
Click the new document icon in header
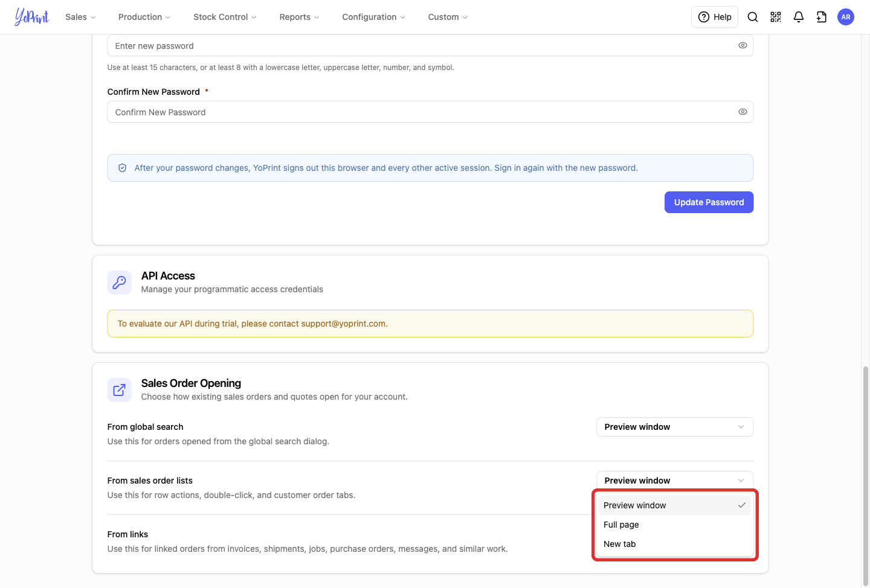coord(822,17)
